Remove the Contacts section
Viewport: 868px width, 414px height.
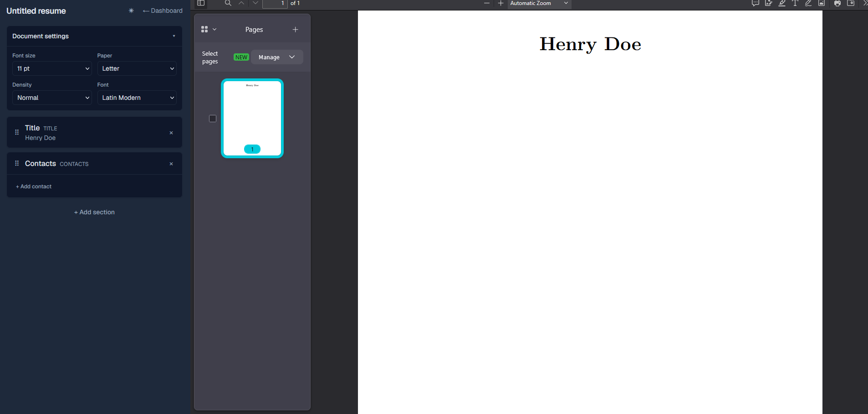coord(171,164)
